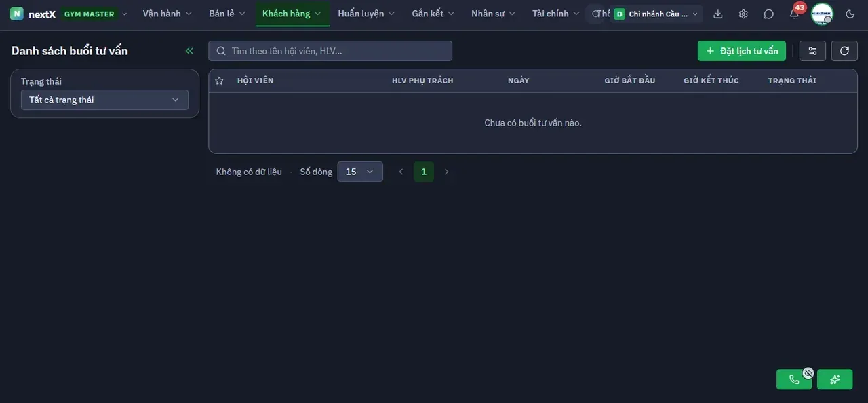Open the GYM MASTER module dropdown
The height and width of the screenshot is (403, 868).
pyautogui.click(x=94, y=14)
